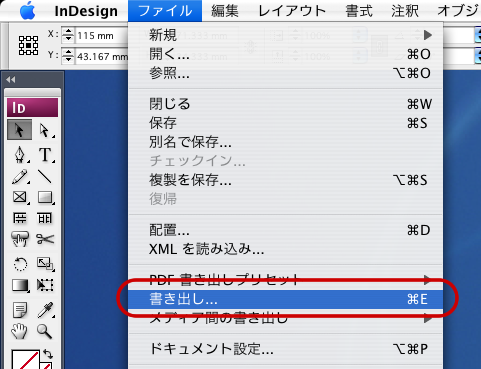Select the Pencil tool
481x369 pixels.
click(x=20, y=177)
